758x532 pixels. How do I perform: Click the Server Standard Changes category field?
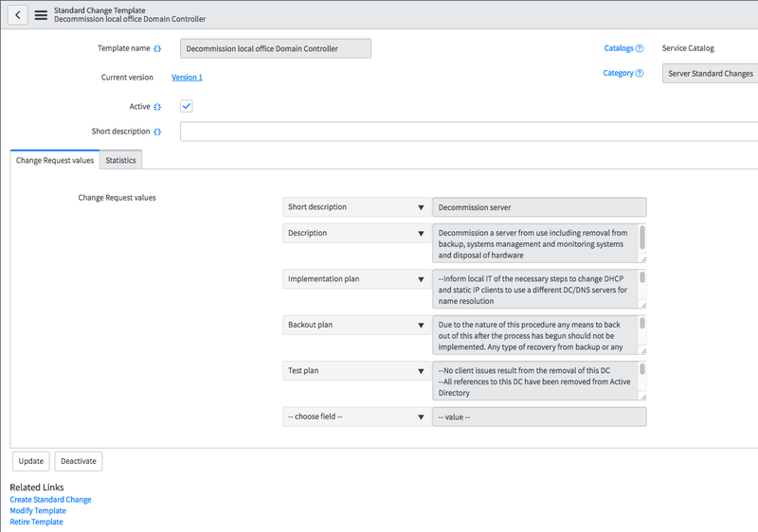pyautogui.click(x=710, y=74)
